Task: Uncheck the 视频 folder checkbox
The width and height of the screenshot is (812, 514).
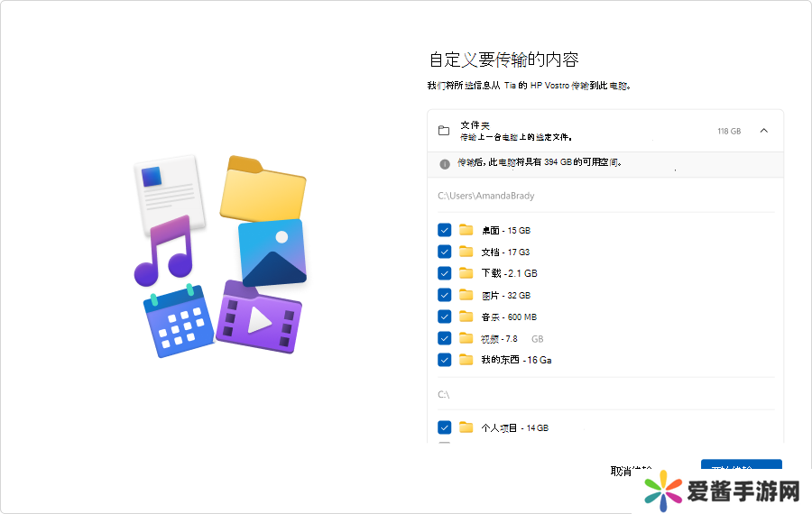Action: (x=445, y=338)
